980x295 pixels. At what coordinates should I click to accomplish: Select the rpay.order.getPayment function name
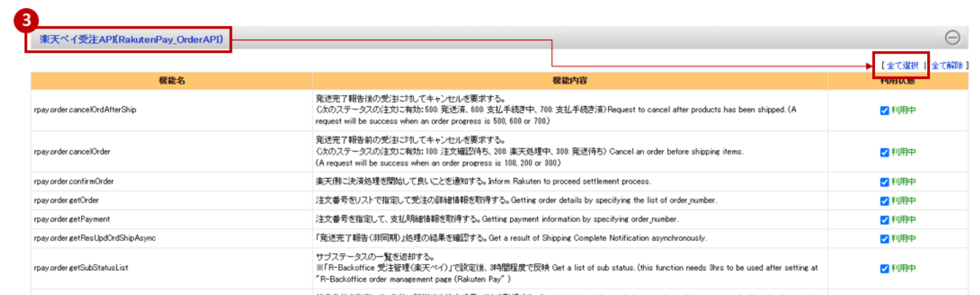coord(72,219)
